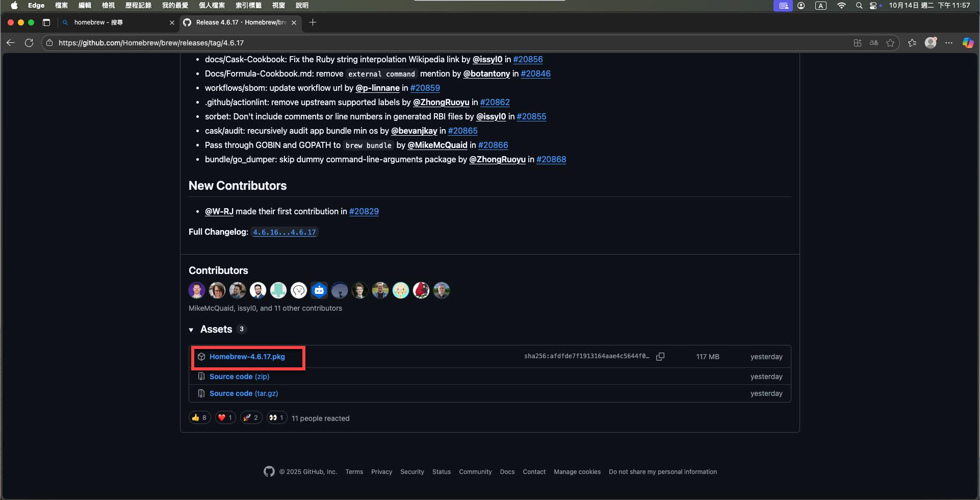This screenshot has width=980, height=500.
Task: Open the 歷程記錄 menu in the menu bar
Action: pos(138,6)
